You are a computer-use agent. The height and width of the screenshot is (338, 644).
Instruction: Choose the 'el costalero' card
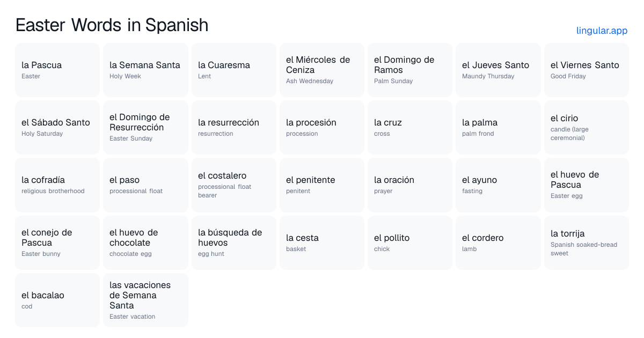[x=234, y=185]
